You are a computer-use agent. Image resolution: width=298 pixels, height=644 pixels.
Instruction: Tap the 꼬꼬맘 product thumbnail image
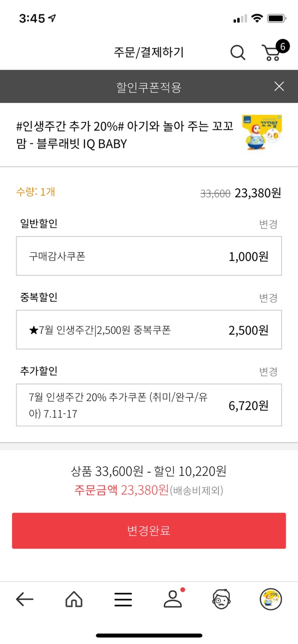pyautogui.click(x=262, y=132)
